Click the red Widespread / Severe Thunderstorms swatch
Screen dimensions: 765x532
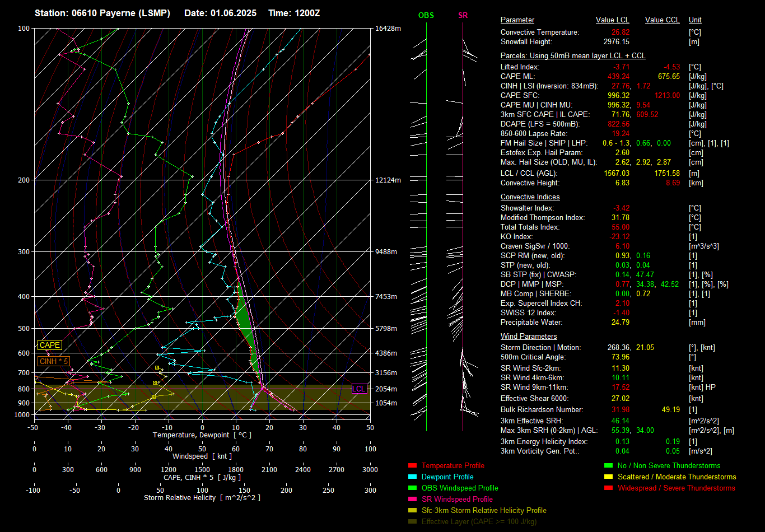tap(609, 488)
